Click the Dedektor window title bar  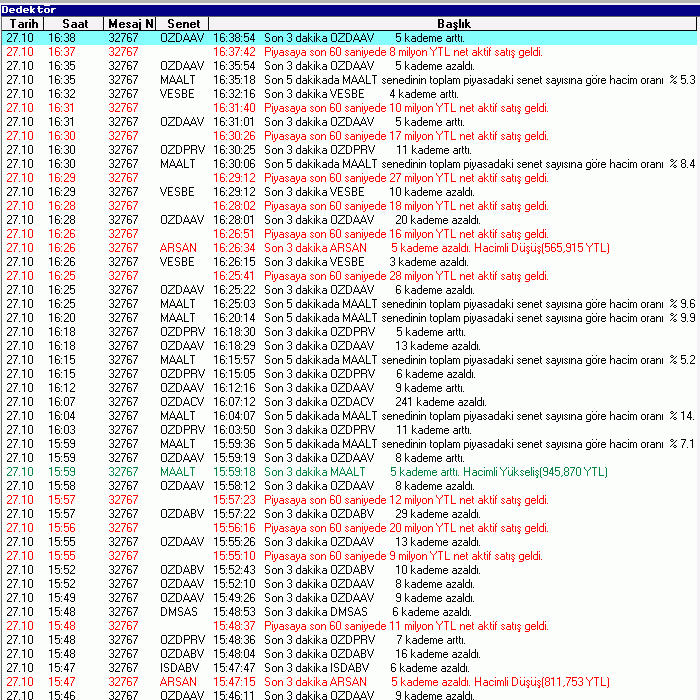point(350,7)
